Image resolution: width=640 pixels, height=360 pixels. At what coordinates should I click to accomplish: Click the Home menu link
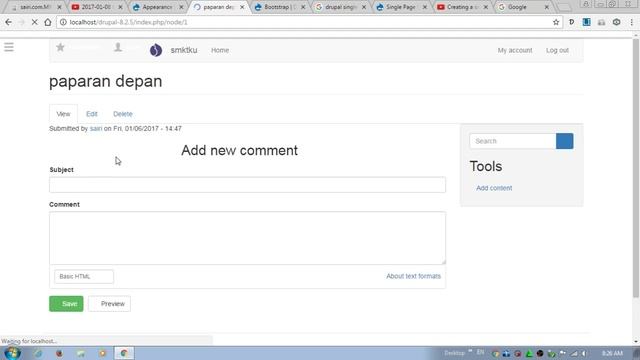tap(220, 50)
